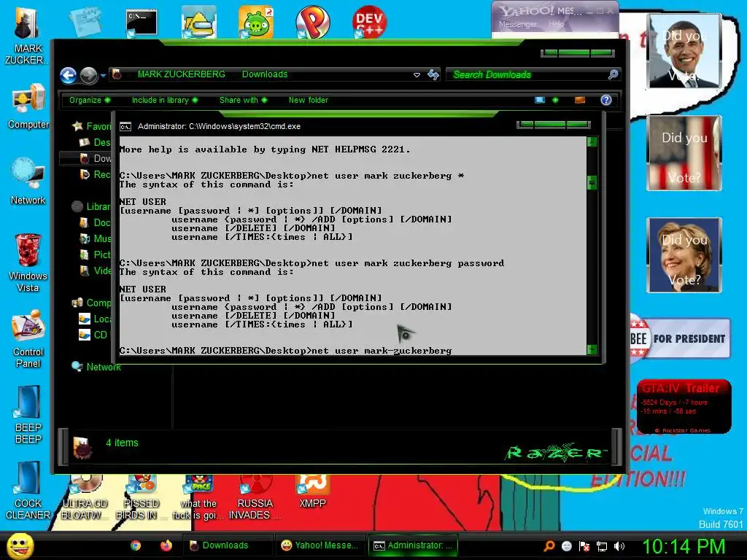Click MARK ZUCKERBERG in the address bar

point(182,74)
